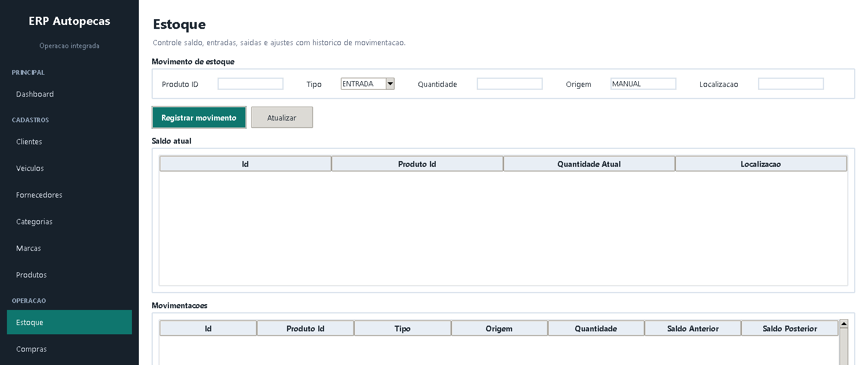Viewport: 868px width, 365px height.
Task: Click the Quantidade Atual column header
Action: pyautogui.click(x=589, y=164)
